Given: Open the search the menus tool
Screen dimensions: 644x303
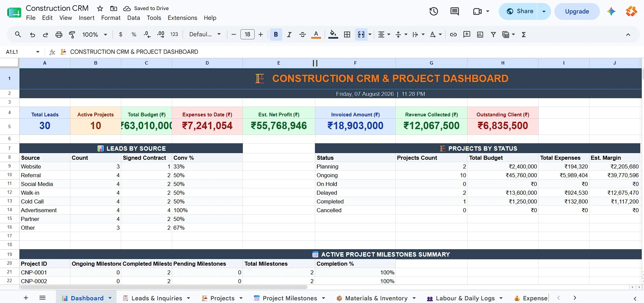Looking at the screenshot, I should coord(18,34).
